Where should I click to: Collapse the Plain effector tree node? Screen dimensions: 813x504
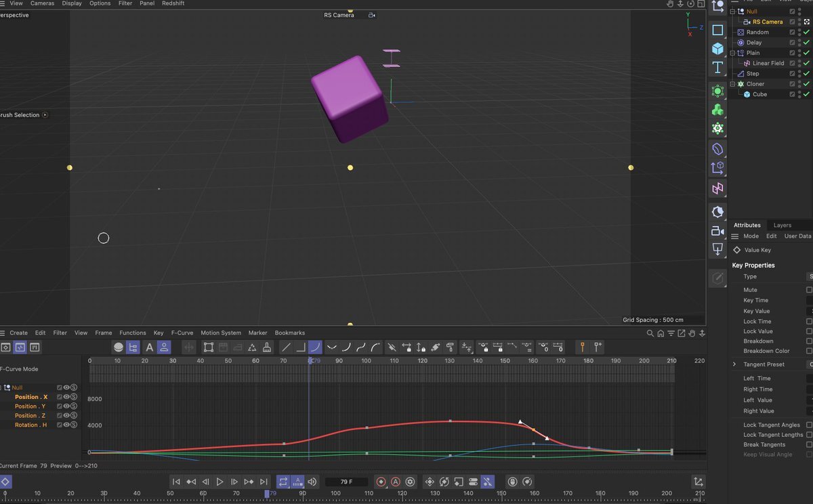point(732,53)
